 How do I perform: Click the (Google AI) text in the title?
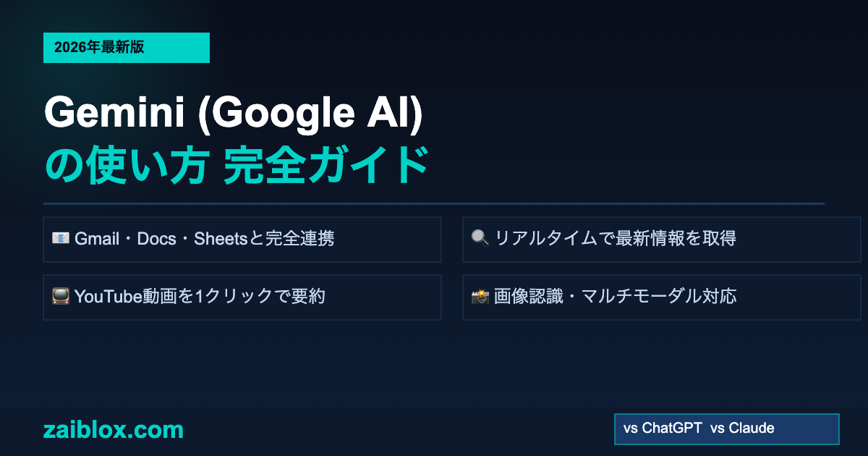[311, 114]
